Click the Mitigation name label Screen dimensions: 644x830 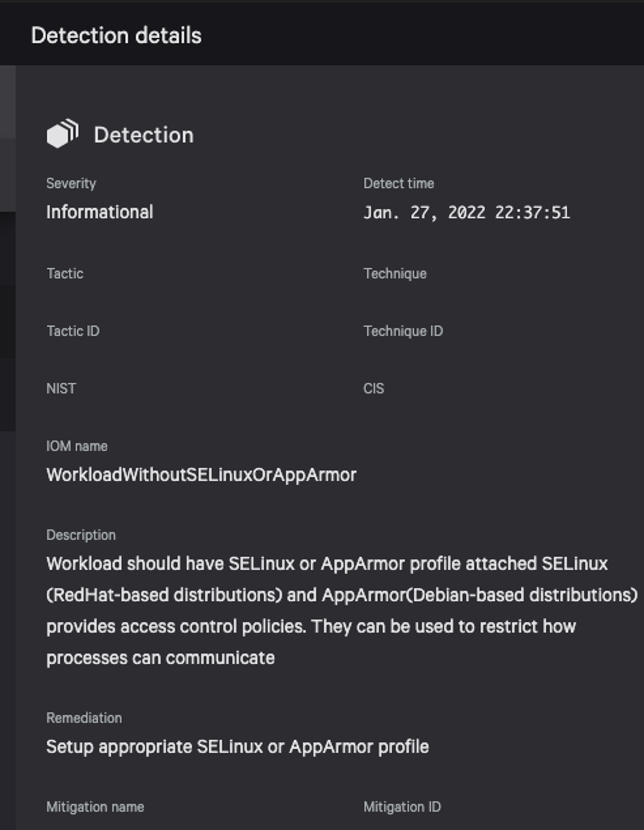[x=95, y=807]
